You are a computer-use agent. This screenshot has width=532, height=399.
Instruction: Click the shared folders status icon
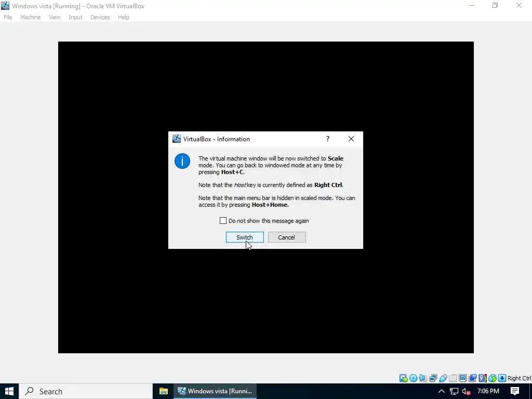(x=453, y=378)
